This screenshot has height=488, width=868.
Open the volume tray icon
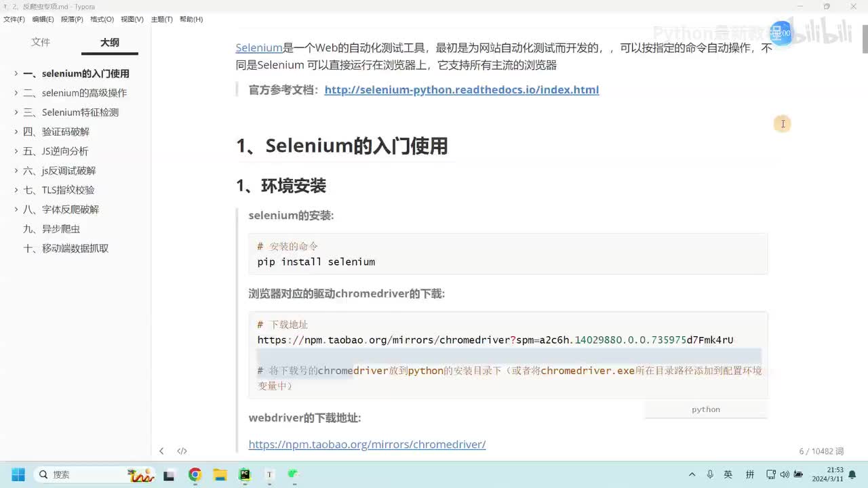(785, 474)
